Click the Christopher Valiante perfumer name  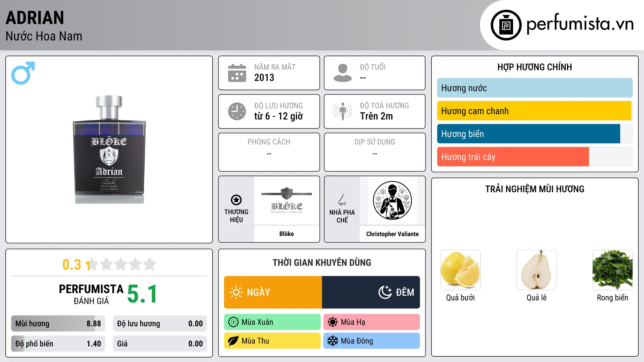(x=392, y=234)
